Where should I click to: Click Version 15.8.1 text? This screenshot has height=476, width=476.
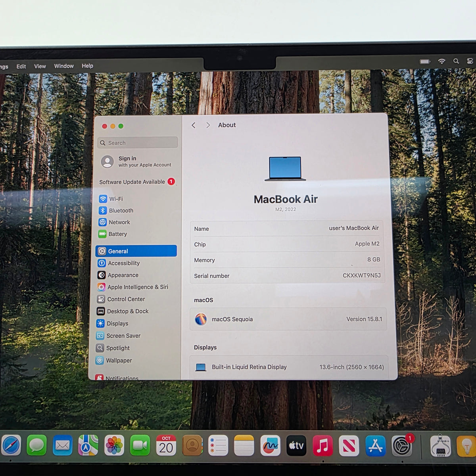point(364,319)
